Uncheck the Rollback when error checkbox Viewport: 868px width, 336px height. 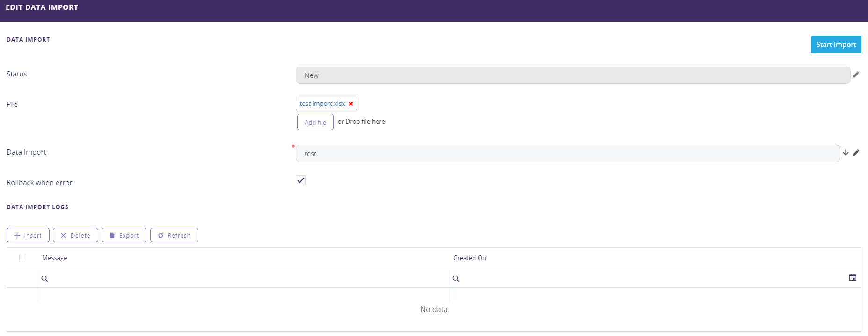[x=300, y=180]
